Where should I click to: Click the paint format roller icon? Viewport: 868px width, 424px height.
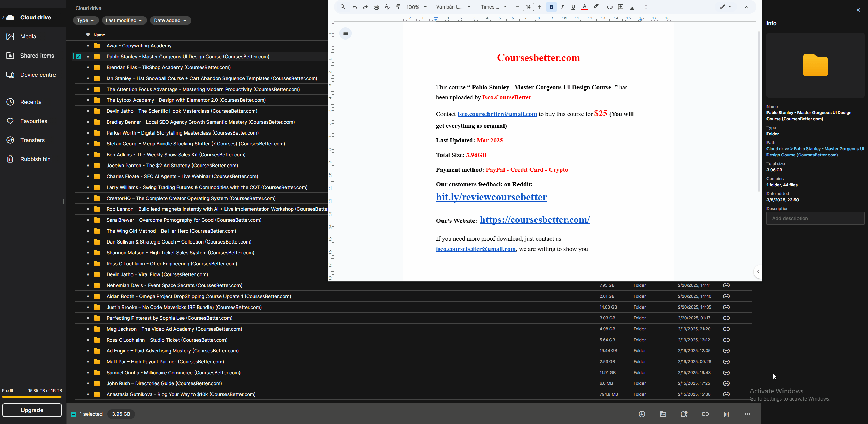click(398, 7)
